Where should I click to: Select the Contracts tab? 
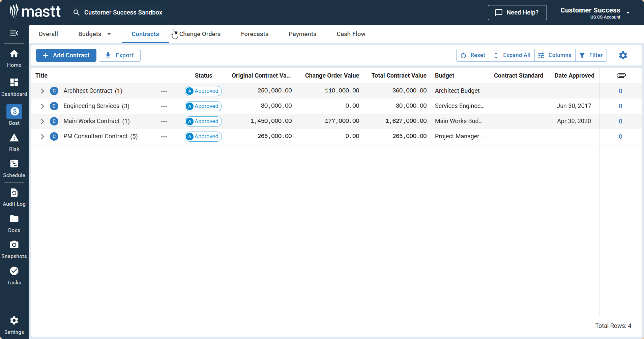click(x=145, y=34)
